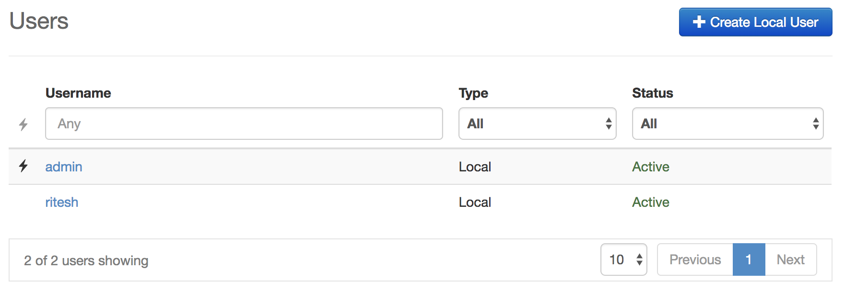This screenshot has width=868, height=293.
Task: Open the admin user link
Action: [x=64, y=167]
